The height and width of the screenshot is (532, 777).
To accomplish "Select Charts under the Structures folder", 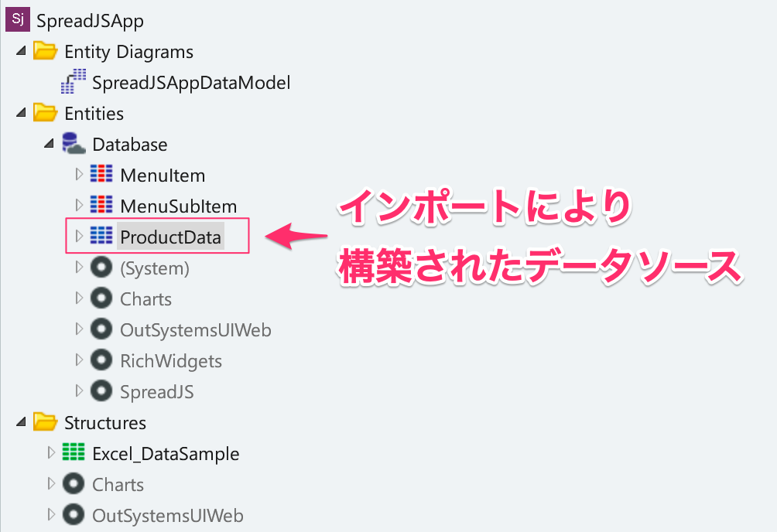I will 118,485.
